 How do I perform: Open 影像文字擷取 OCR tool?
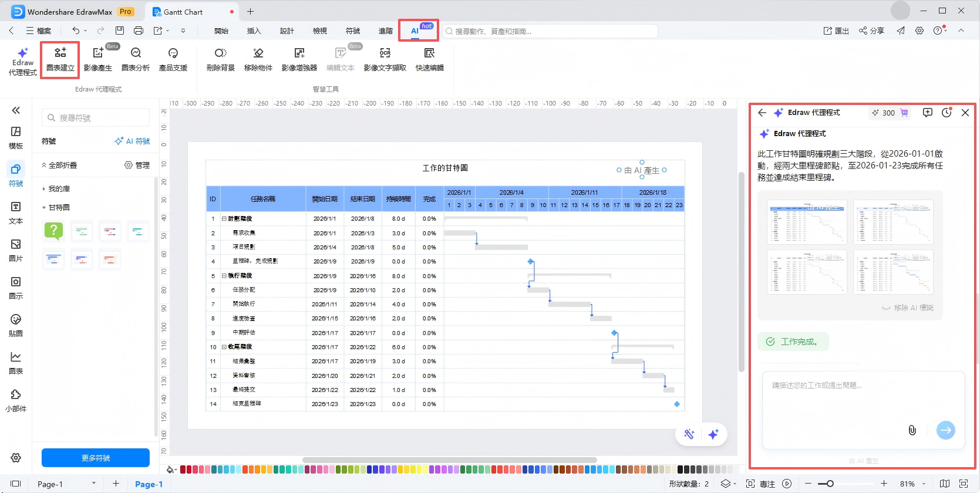(385, 60)
